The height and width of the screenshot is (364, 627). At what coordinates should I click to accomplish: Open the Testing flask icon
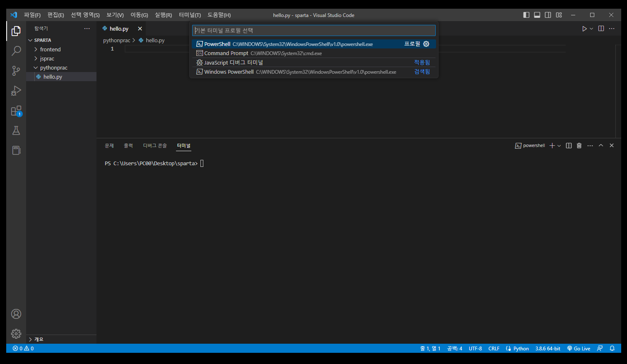[x=16, y=130]
